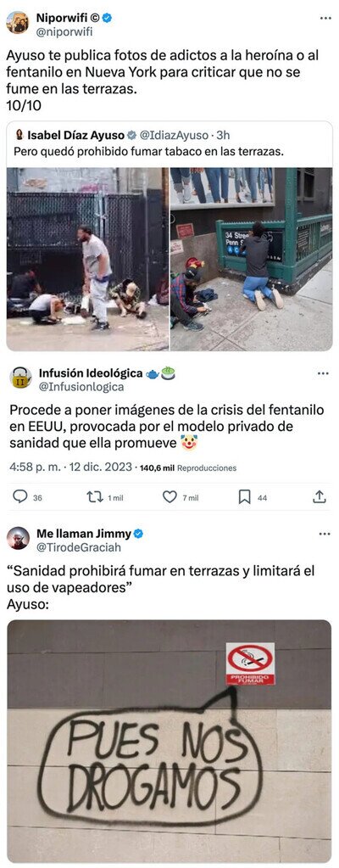Open Niporwifi's profile avatar
339x868 pixels.
(18, 23)
